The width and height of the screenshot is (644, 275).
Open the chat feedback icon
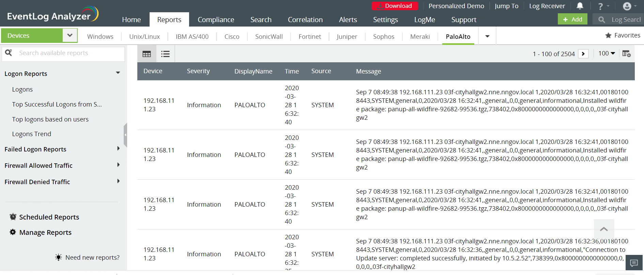pos(634,263)
